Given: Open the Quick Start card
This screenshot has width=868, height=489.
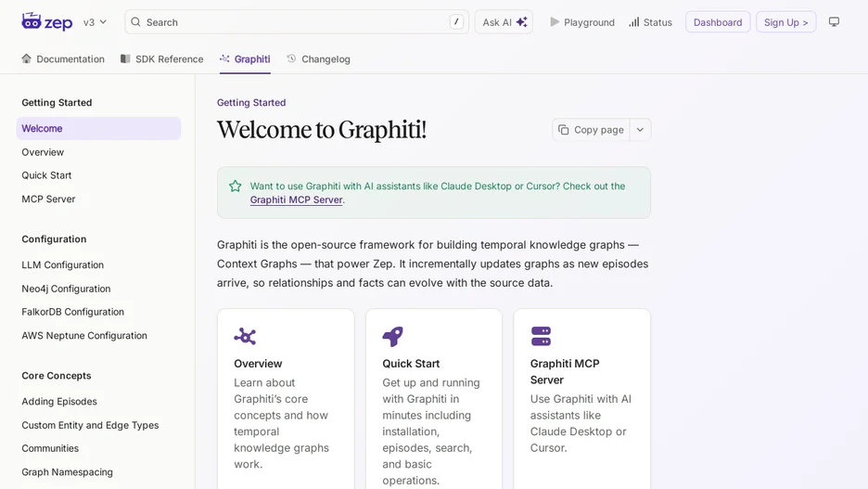Looking at the screenshot, I should 434,399.
